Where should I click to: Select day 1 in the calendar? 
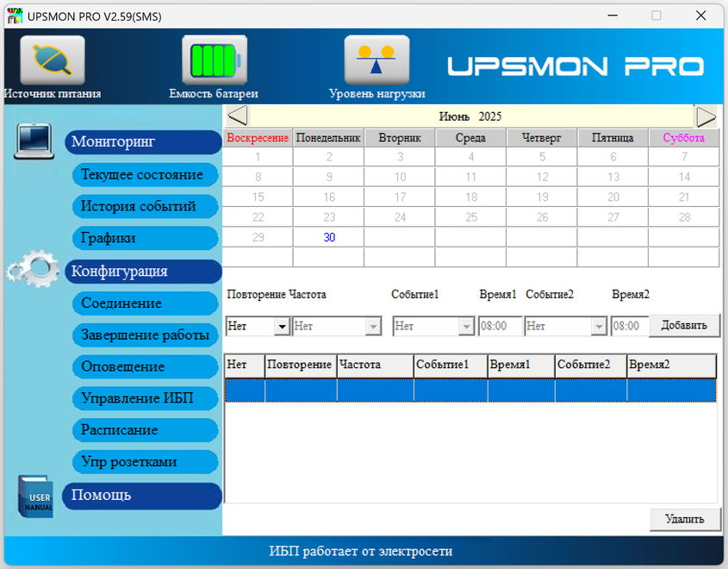tap(258, 157)
